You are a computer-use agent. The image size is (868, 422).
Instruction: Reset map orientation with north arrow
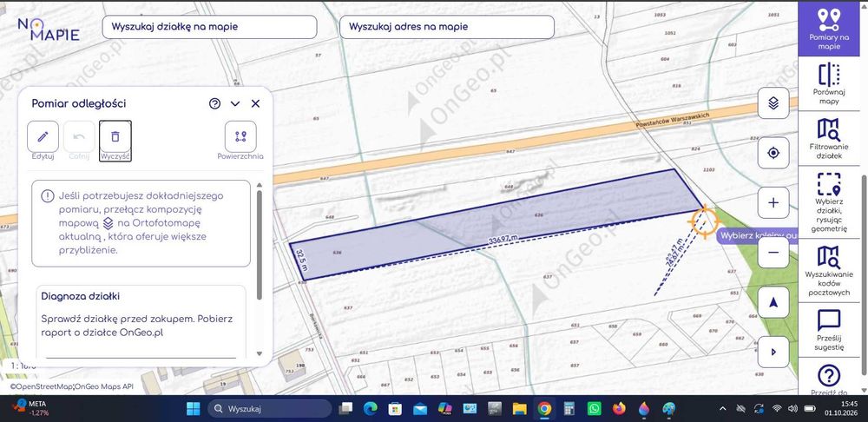[x=773, y=302]
